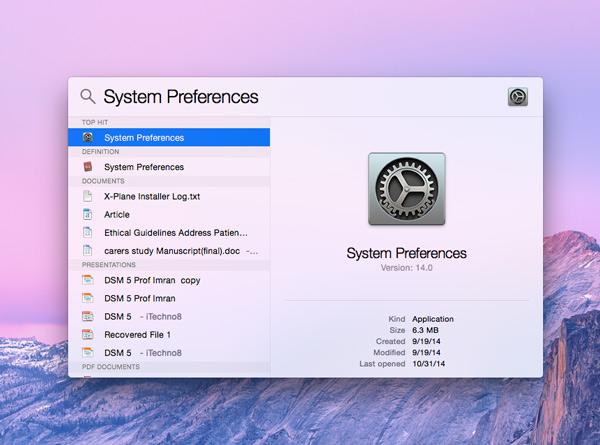Viewport: 600px width, 445px height.
Task: Click presentation icon beside DSM 5 Prof Imran copy
Action: click(x=88, y=280)
